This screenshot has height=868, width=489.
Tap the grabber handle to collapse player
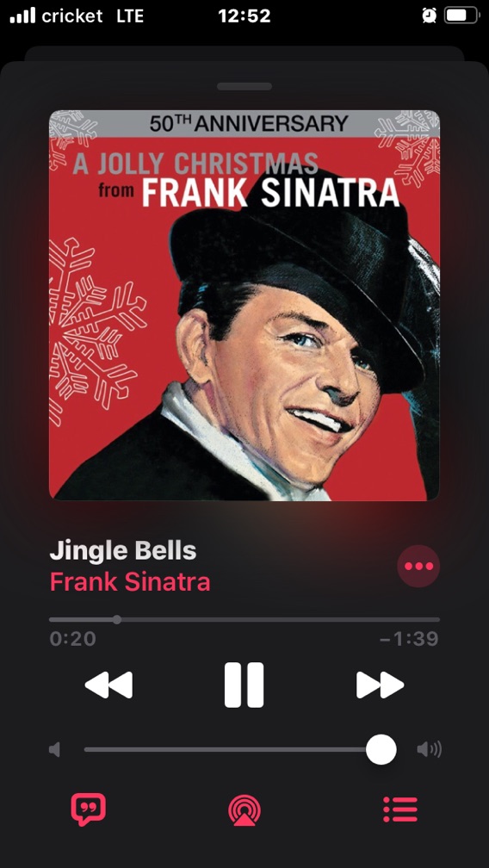(x=244, y=86)
